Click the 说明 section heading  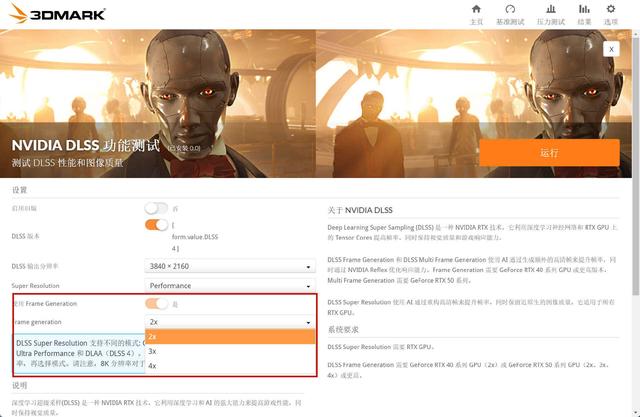pyautogui.click(x=19, y=385)
